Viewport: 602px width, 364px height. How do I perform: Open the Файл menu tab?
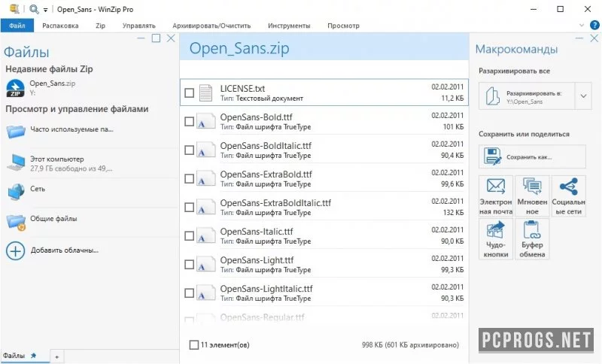[17, 26]
